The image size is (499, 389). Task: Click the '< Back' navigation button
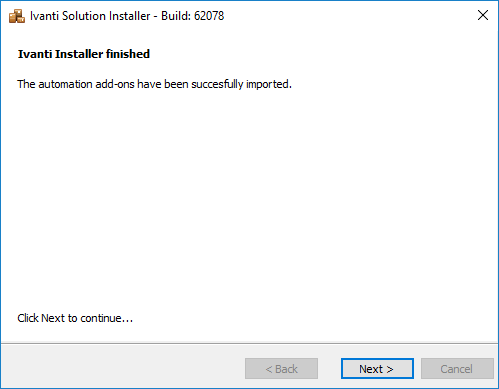[281, 369]
